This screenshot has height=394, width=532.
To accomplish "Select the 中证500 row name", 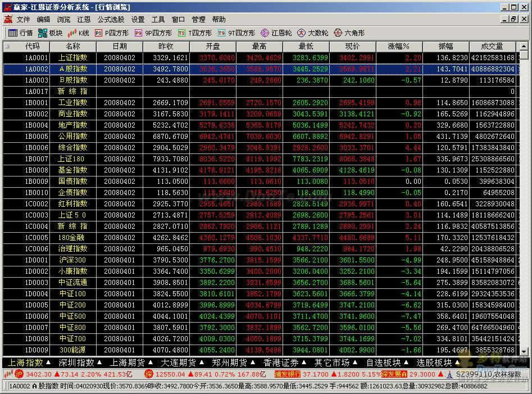I will [x=72, y=316].
